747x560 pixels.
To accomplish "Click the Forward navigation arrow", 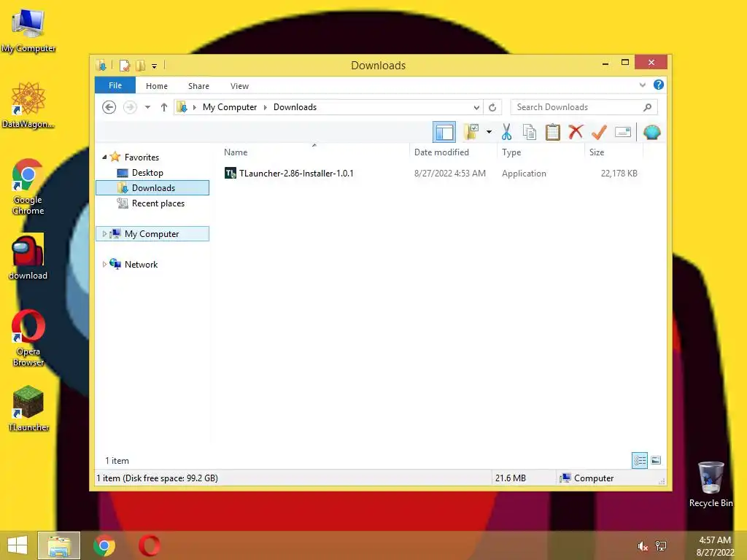I will click(x=130, y=107).
